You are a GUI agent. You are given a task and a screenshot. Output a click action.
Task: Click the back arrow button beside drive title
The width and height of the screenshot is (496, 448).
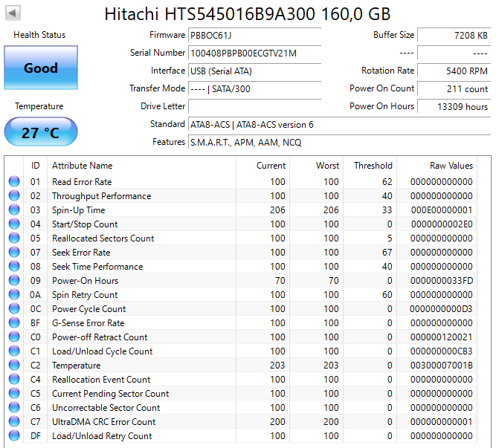point(13,13)
